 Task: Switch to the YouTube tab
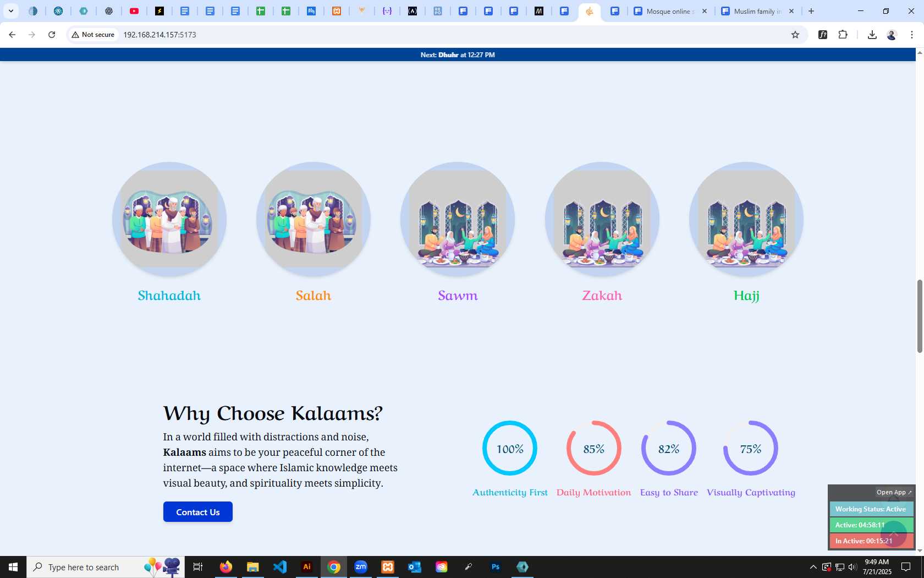click(x=134, y=11)
